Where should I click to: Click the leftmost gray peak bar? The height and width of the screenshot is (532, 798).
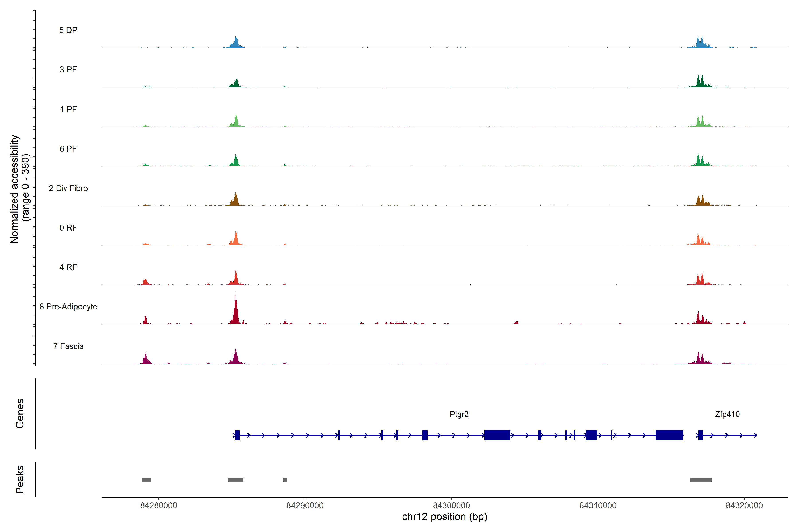coord(146,480)
